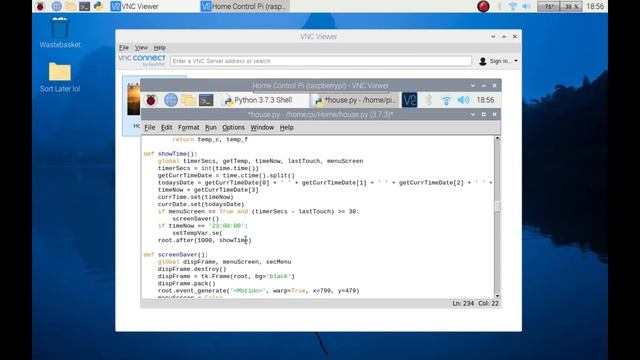Open the remote Raspberry Pi menu icon
The height and width of the screenshot is (360, 640).
[x=151, y=100]
